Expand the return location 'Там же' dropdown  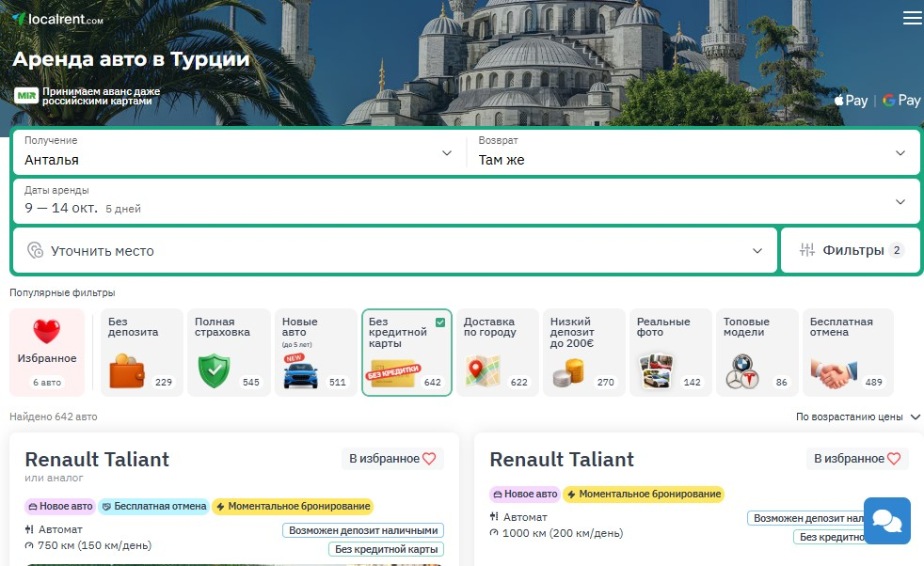click(x=693, y=152)
